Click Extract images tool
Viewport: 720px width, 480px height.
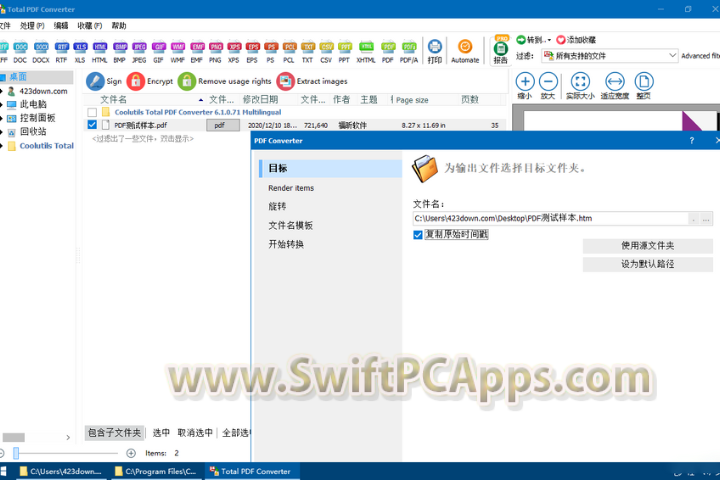click(x=312, y=81)
